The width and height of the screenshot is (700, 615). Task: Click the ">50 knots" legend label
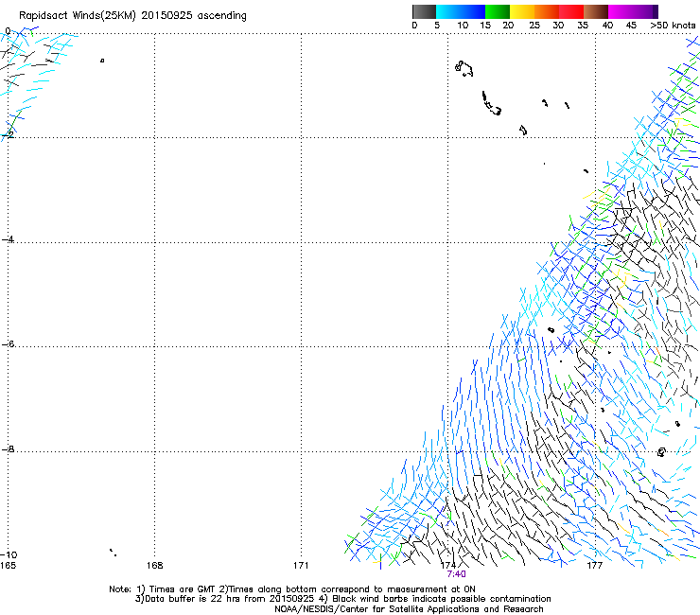coord(673,26)
